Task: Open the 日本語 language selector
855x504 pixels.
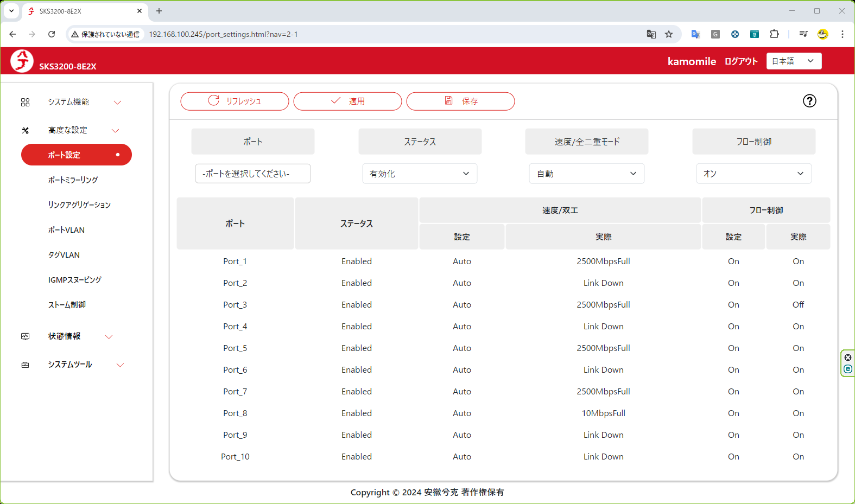Action: pyautogui.click(x=793, y=61)
